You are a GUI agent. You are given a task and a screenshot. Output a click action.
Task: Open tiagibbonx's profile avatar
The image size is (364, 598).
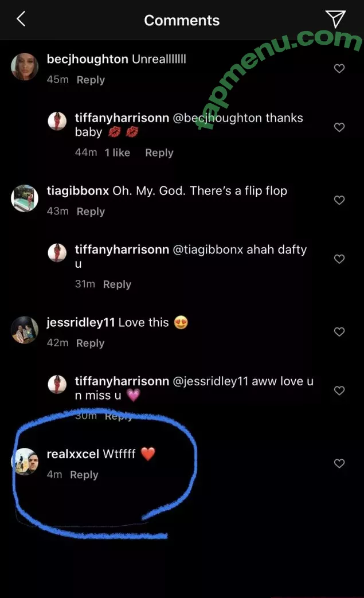[x=25, y=198]
